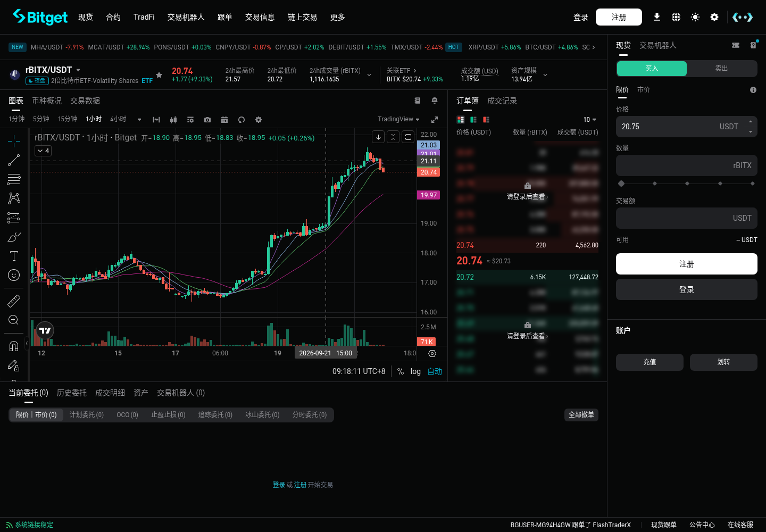Select the ruler measure tool
The width and height of the screenshot is (766, 532).
tap(14, 301)
